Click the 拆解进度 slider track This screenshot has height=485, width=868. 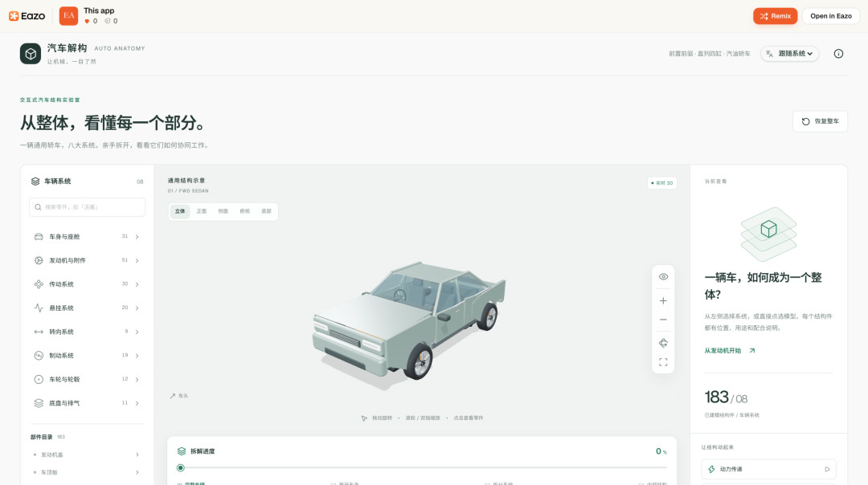[424, 468]
